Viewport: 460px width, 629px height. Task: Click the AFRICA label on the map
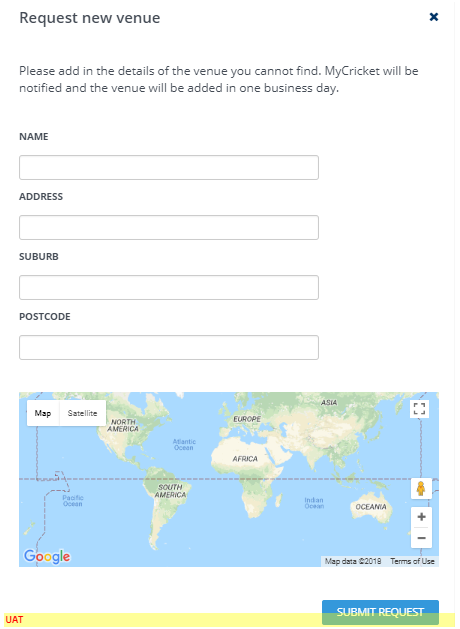coord(245,459)
